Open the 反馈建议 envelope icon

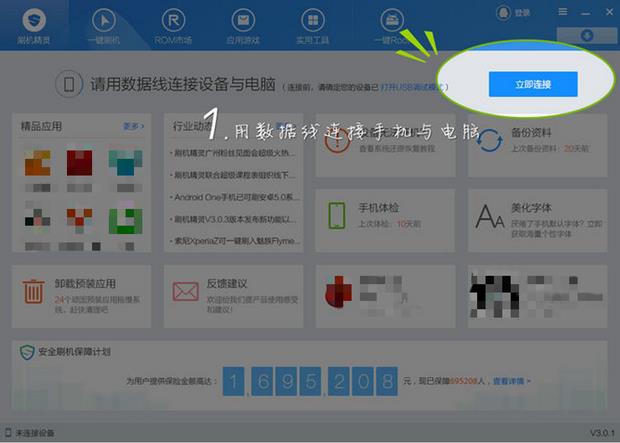click(185, 292)
